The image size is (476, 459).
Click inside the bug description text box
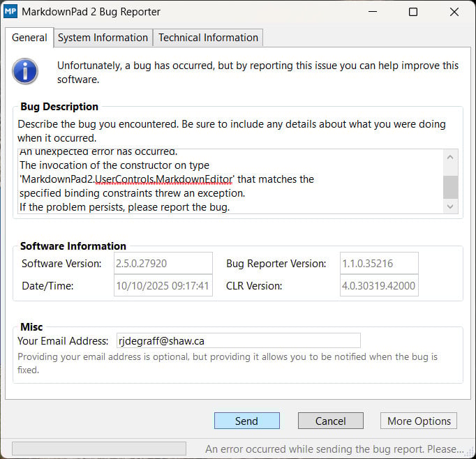tap(230, 181)
